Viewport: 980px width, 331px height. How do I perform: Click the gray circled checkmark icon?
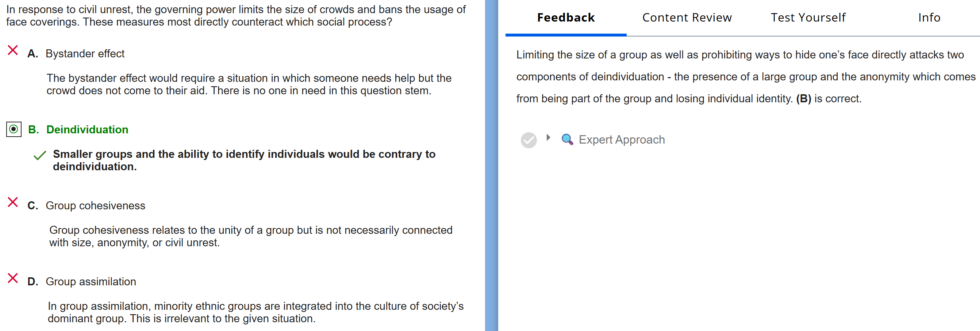tap(529, 140)
